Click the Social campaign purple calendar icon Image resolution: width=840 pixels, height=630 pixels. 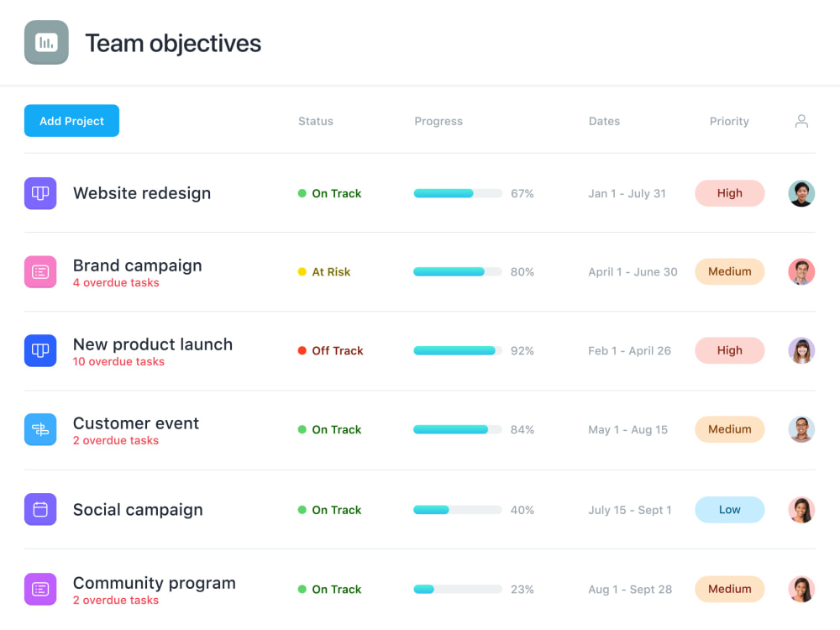(x=40, y=509)
